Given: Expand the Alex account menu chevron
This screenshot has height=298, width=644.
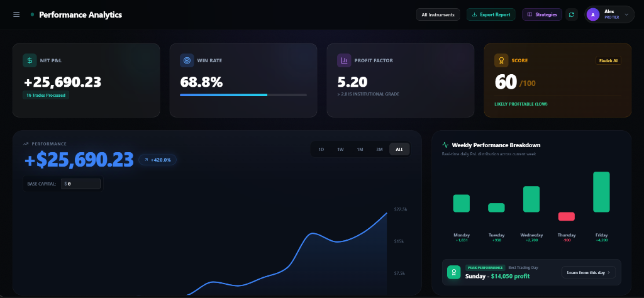Looking at the screenshot, I should coord(626,15).
